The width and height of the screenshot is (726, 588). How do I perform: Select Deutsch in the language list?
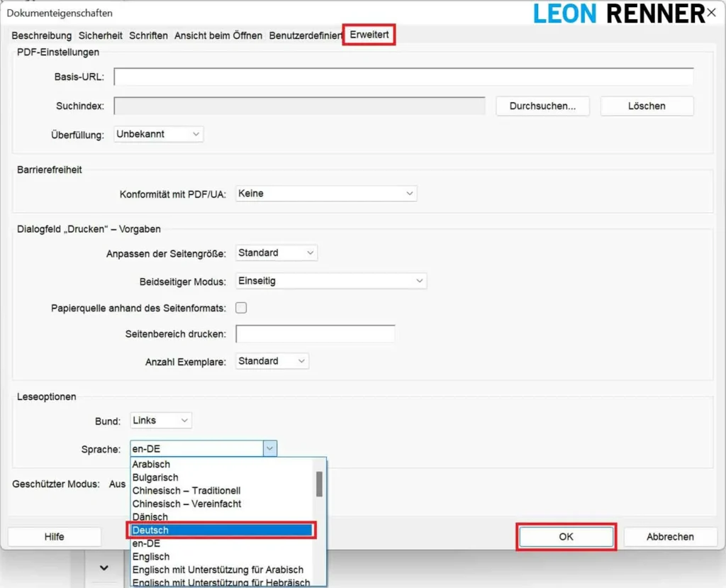[220, 530]
